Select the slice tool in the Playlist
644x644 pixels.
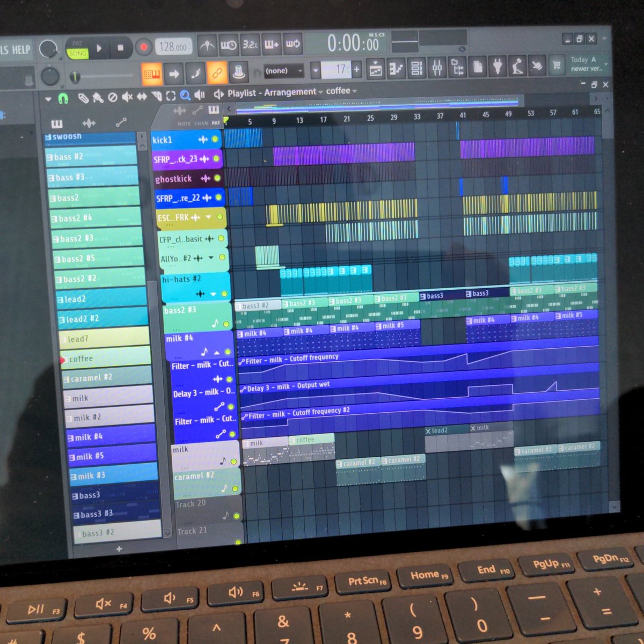[x=157, y=95]
